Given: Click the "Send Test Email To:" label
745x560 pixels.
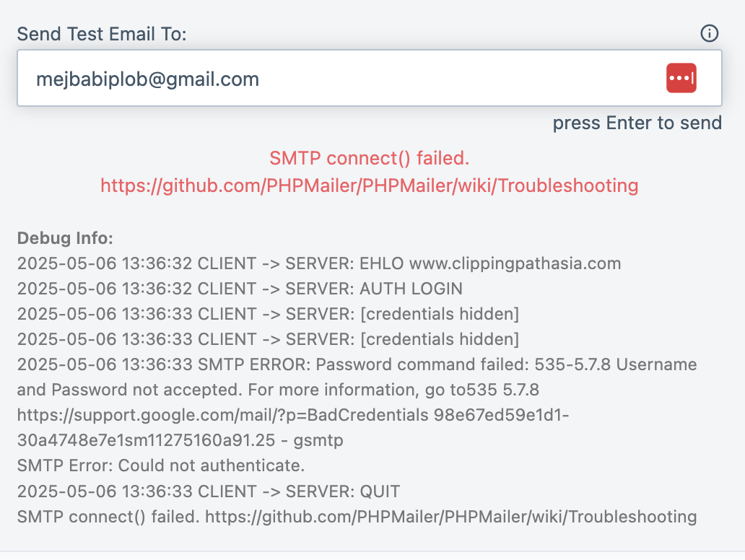Looking at the screenshot, I should pos(102,34).
